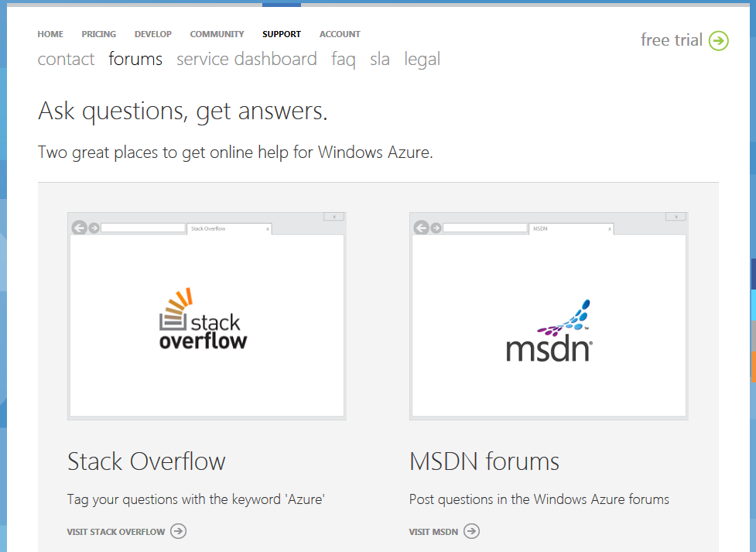This screenshot has height=552, width=756.
Task: Click the Stack Overflow logo image
Action: click(203, 319)
